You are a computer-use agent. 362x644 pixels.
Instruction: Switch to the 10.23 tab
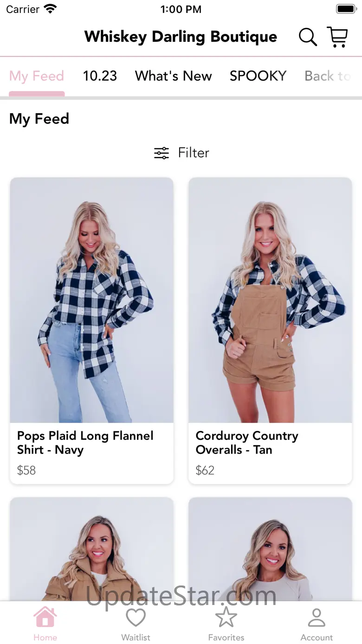coord(100,76)
